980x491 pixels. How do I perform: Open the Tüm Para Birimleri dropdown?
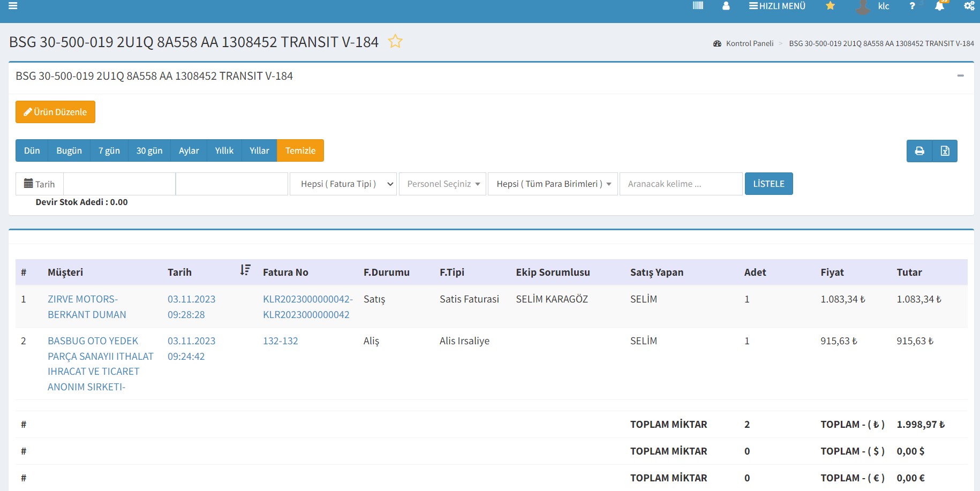click(553, 184)
